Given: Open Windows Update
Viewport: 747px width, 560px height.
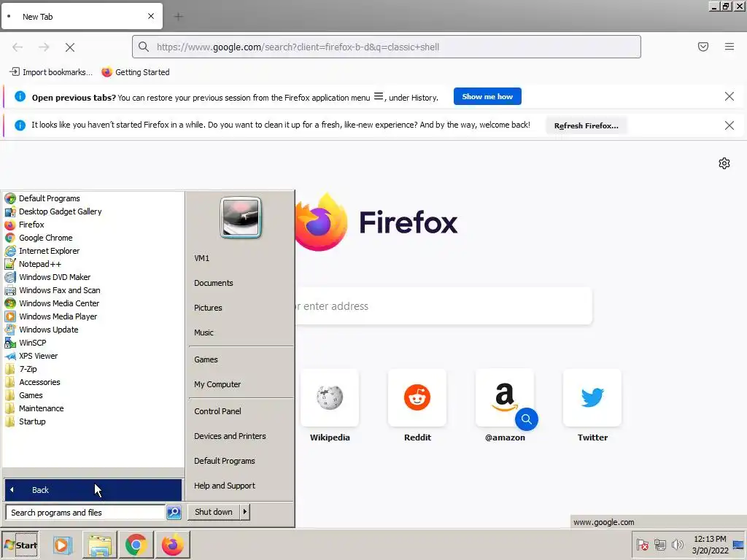Looking at the screenshot, I should (x=42, y=330).
